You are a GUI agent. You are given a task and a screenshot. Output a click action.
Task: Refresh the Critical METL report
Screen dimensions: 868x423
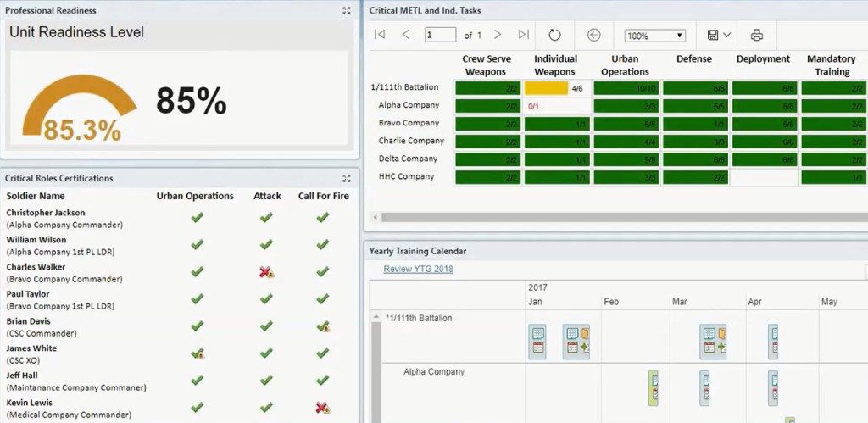click(554, 35)
